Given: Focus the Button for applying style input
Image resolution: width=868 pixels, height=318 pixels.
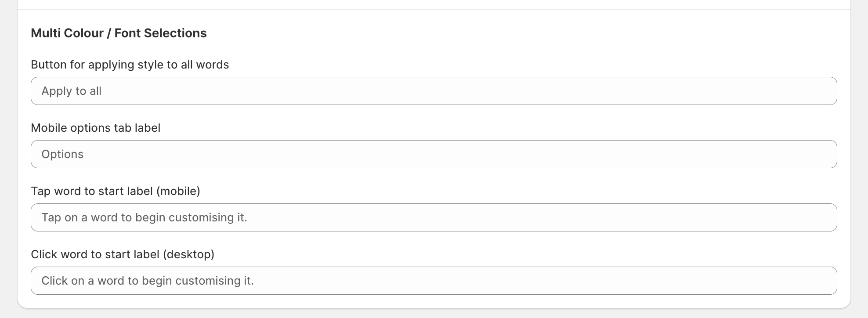Looking at the screenshot, I should coord(434,91).
